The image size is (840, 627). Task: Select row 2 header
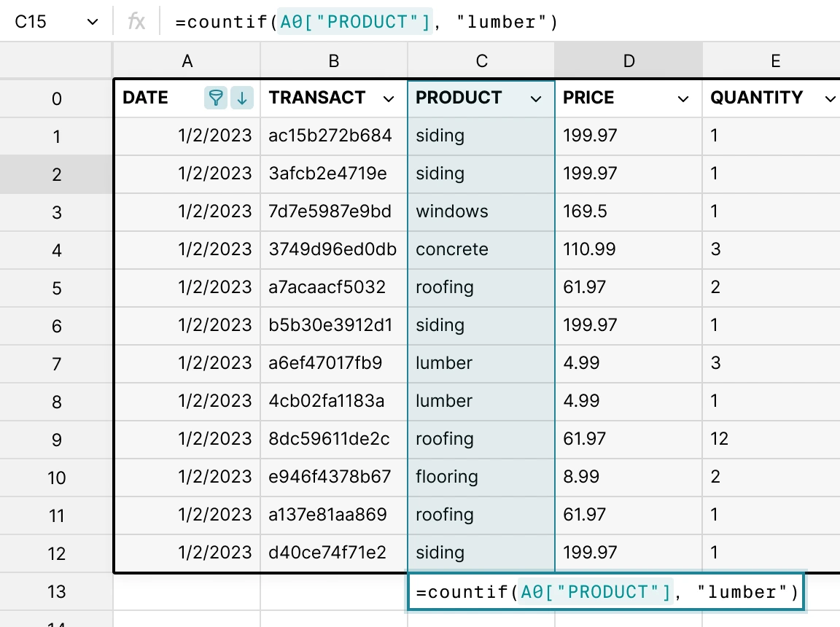[57, 174]
